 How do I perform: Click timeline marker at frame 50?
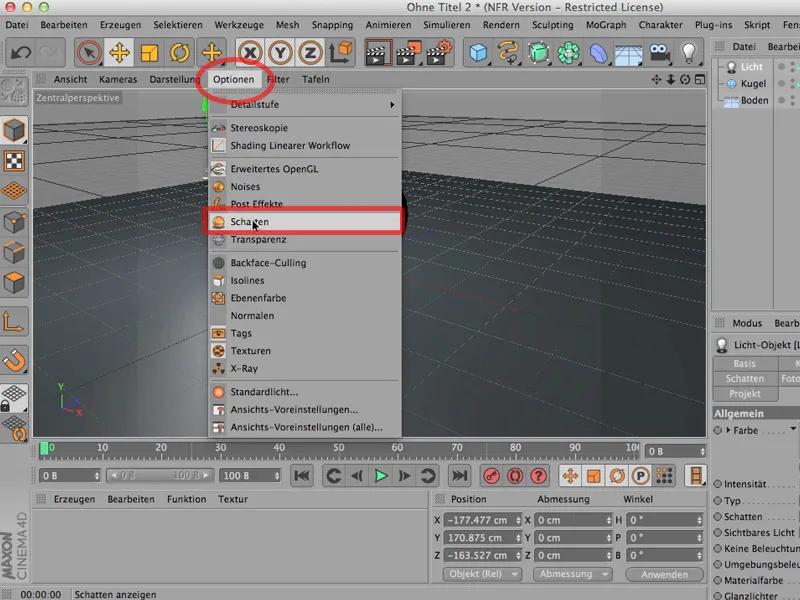pos(338,447)
